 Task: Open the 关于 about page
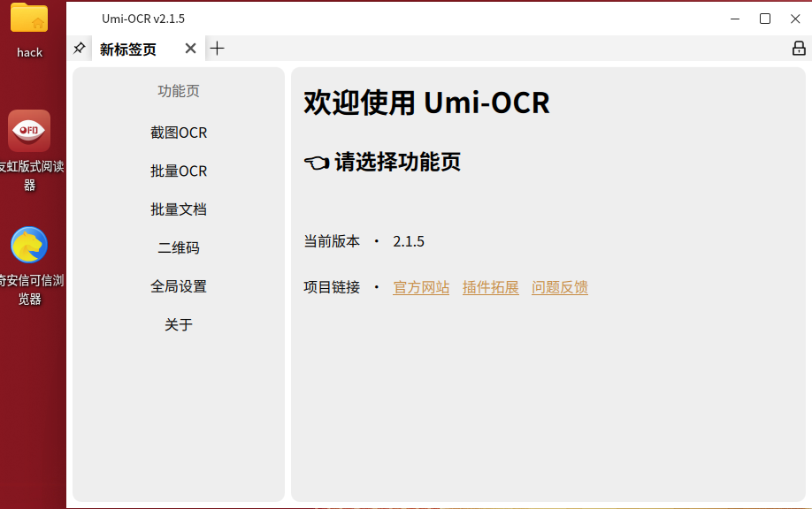179,324
